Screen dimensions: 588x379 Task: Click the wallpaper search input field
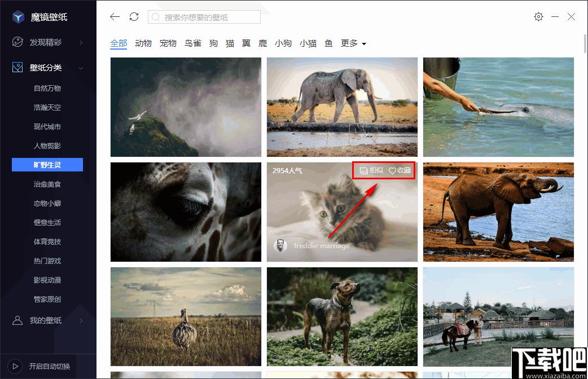pyautogui.click(x=204, y=17)
